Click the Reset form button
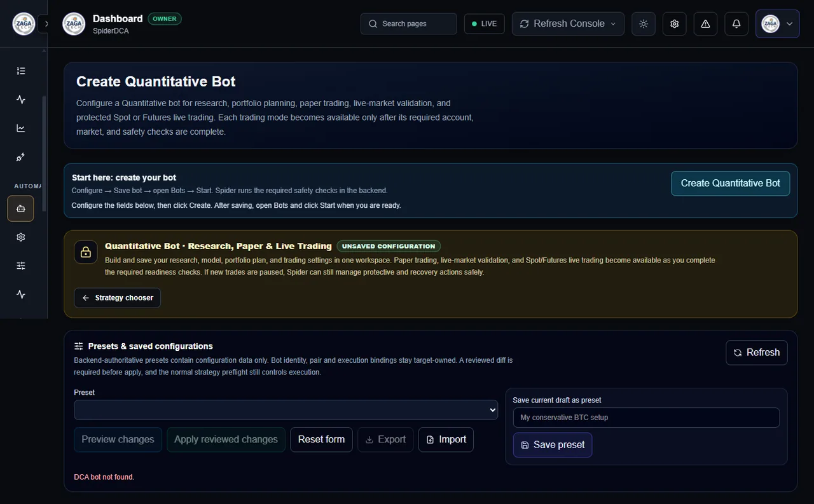This screenshot has width=814, height=504. tap(321, 440)
